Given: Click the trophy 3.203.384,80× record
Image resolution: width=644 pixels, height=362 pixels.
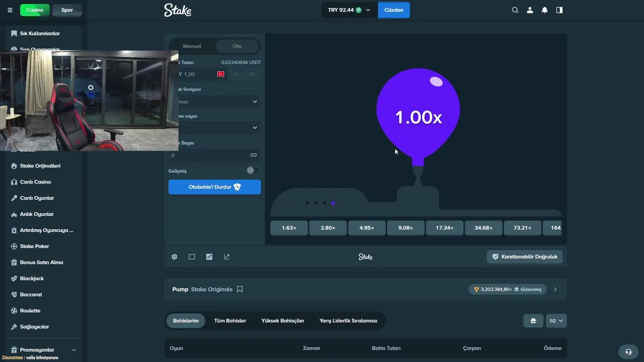Looking at the screenshot, I should tap(508, 289).
